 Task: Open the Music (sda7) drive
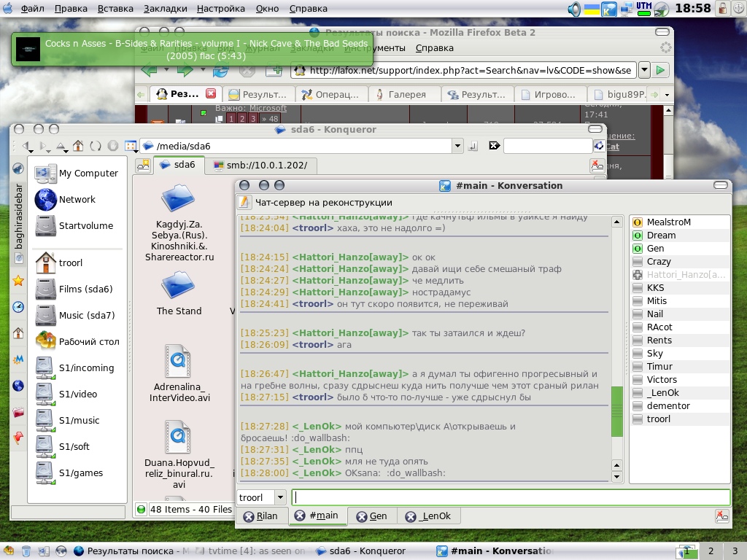(x=75, y=315)
